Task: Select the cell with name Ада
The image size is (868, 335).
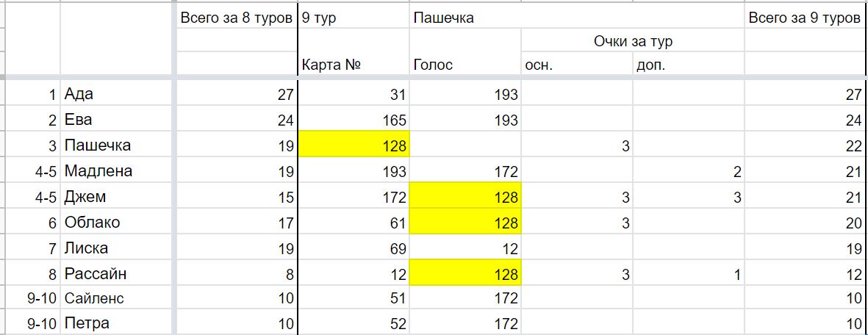Action: (x=118, y=95)
